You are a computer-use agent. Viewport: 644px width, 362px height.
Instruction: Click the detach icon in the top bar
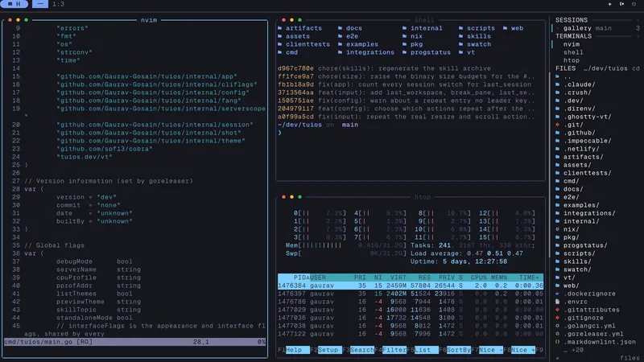pyautogui.click(x=621, y=4)
